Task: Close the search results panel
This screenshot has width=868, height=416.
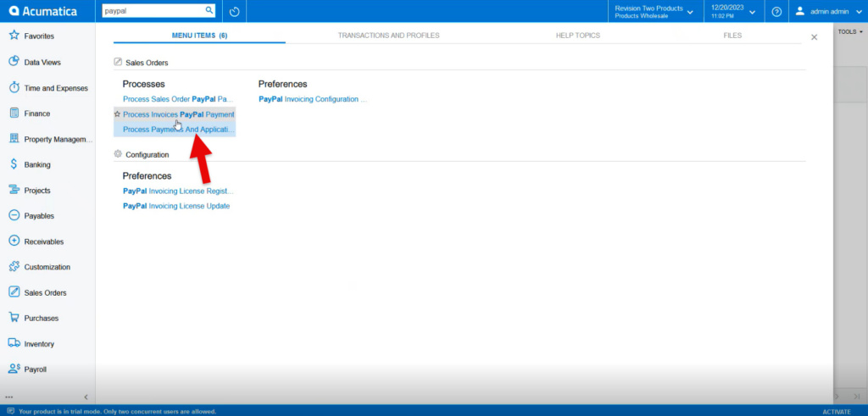Action: coord(814,37)
